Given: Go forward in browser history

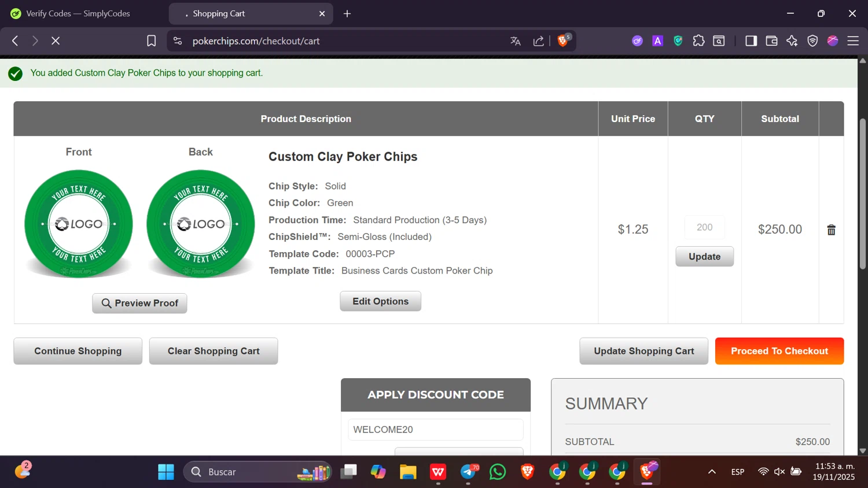Looking at the screenshot, I should (x=35, y=40).
